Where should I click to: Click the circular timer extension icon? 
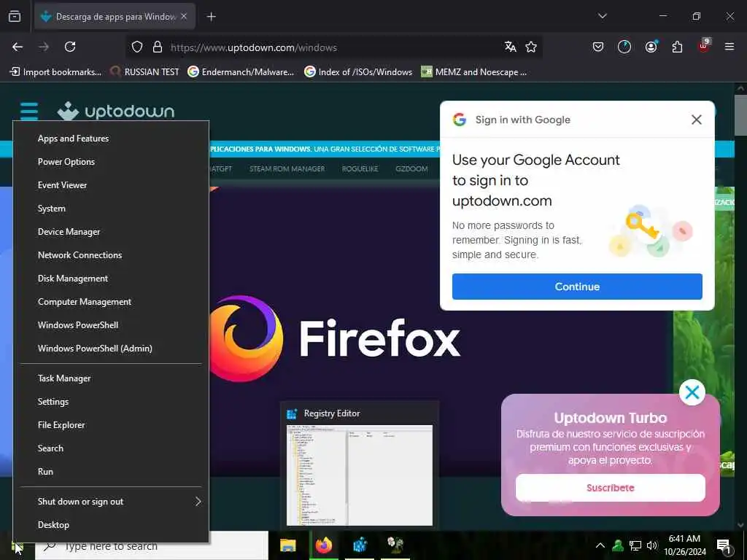624,47
